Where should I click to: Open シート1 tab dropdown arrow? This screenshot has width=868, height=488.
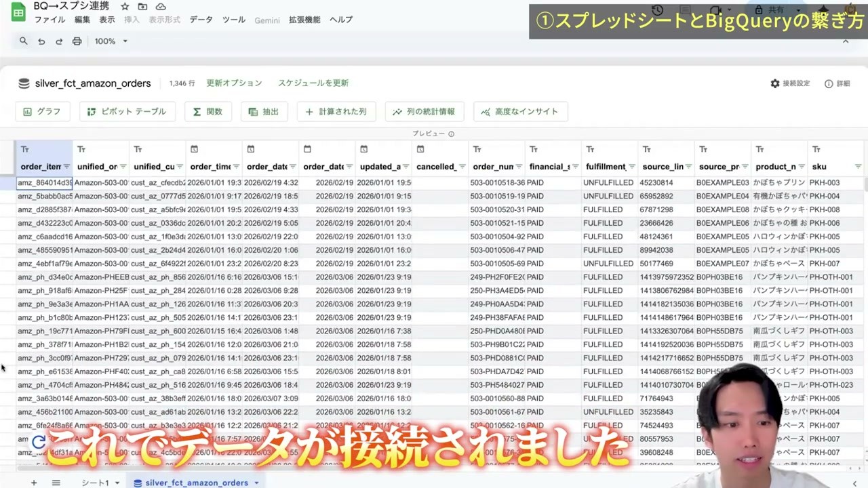117,483
